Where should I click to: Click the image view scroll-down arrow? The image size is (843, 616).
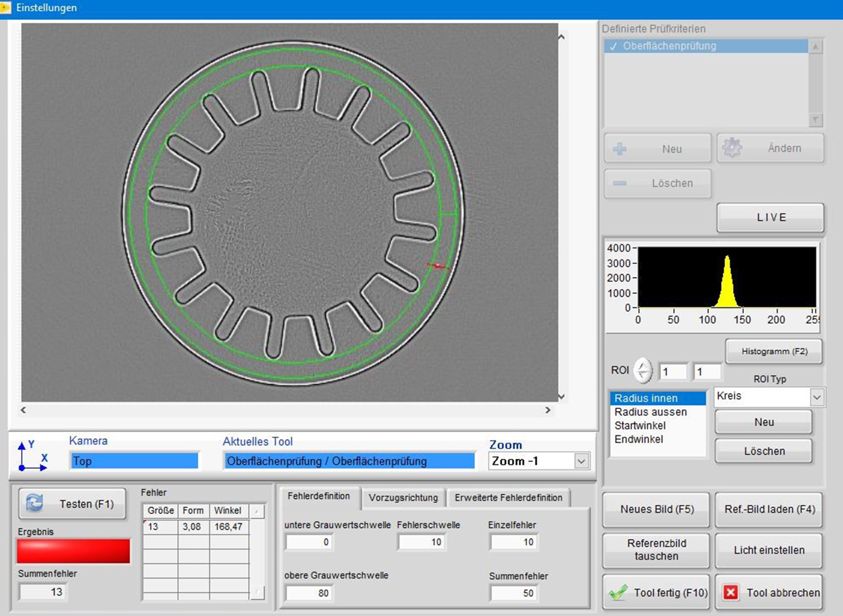click(x=561, y=396)
